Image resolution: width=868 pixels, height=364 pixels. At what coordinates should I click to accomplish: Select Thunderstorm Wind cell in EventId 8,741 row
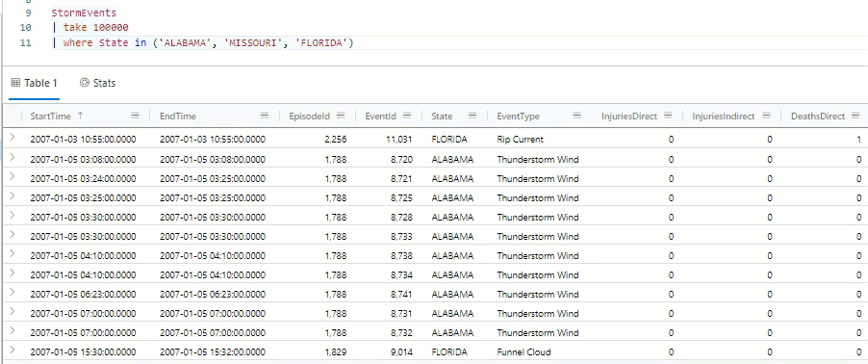pos(538,295)
